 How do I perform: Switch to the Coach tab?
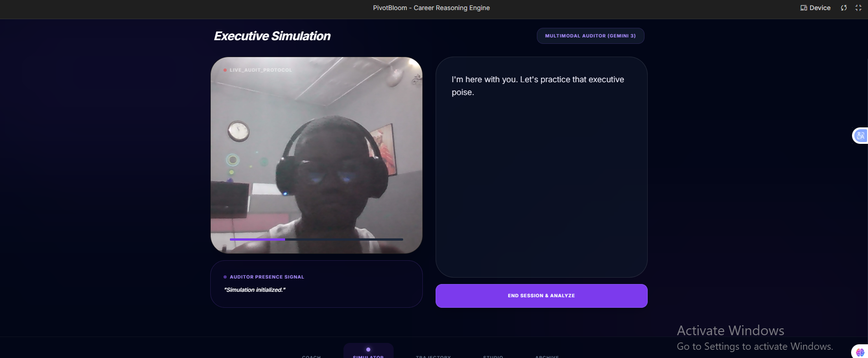(312, 356)
